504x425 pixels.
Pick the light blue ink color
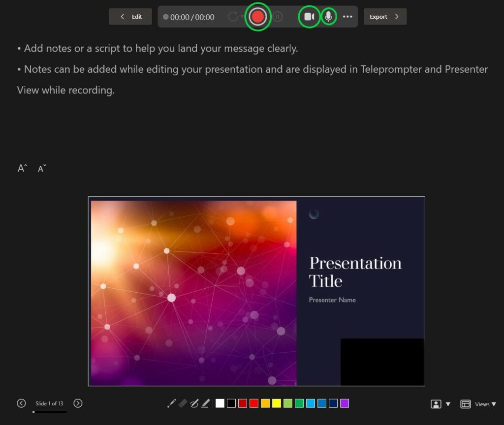click(311, 403)
